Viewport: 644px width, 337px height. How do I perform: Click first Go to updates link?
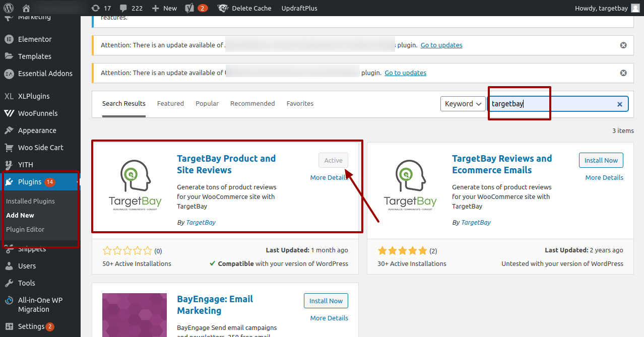click(x=441, y=45)
